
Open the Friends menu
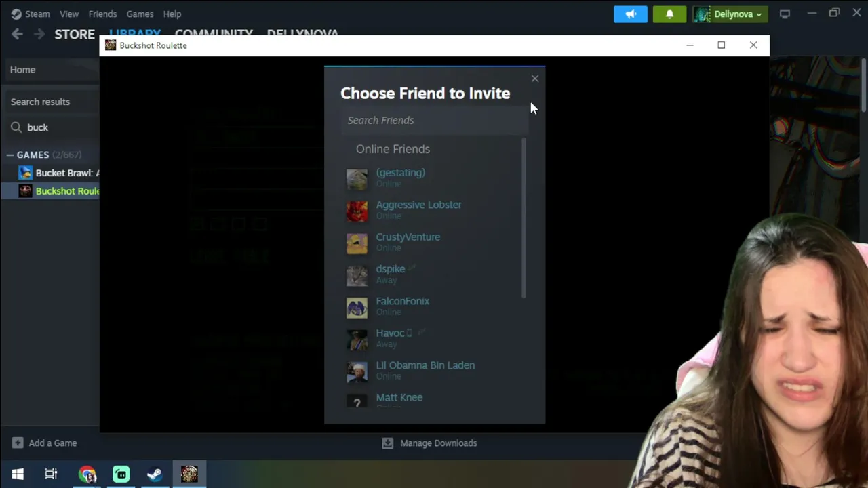click(102, 14)
